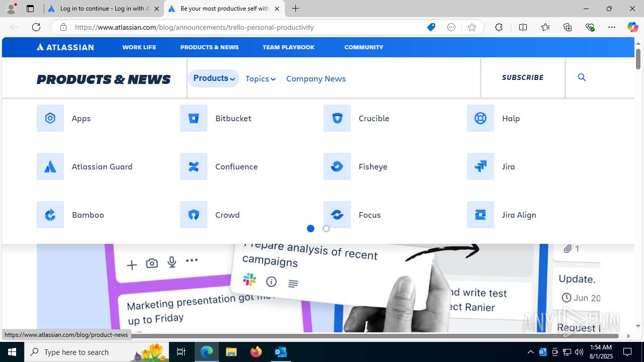Select the Bitbucket bucket icon
The image size is (644, 362).
point(194,118)
